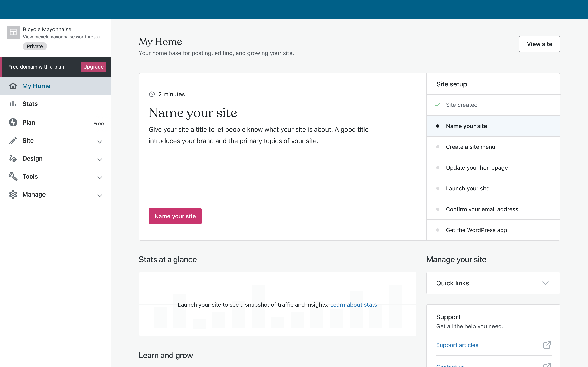Click the Manage gear icon

(13, 195)
